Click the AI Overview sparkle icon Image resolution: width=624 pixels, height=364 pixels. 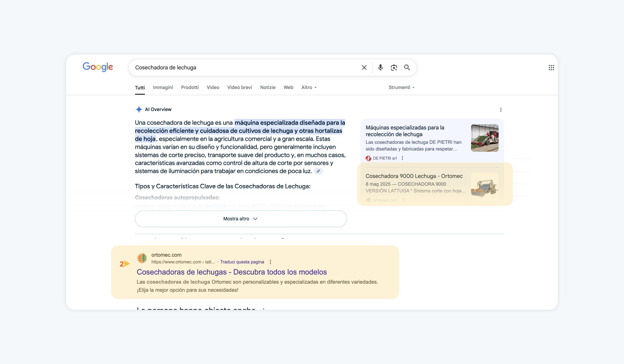click(x=139, y=109)
